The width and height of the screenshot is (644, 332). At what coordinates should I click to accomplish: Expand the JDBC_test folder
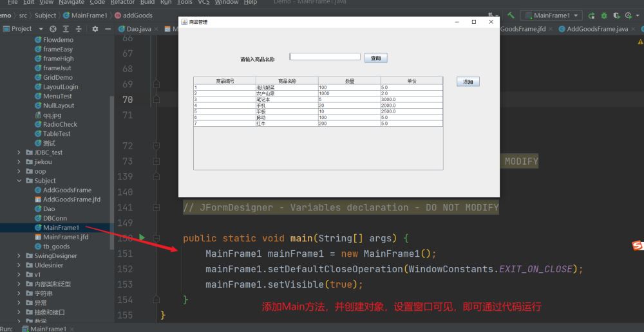(x=19, y=152)
